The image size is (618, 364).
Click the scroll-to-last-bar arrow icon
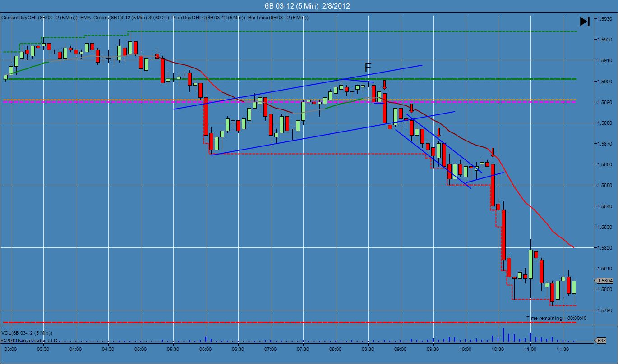[585, 21]
